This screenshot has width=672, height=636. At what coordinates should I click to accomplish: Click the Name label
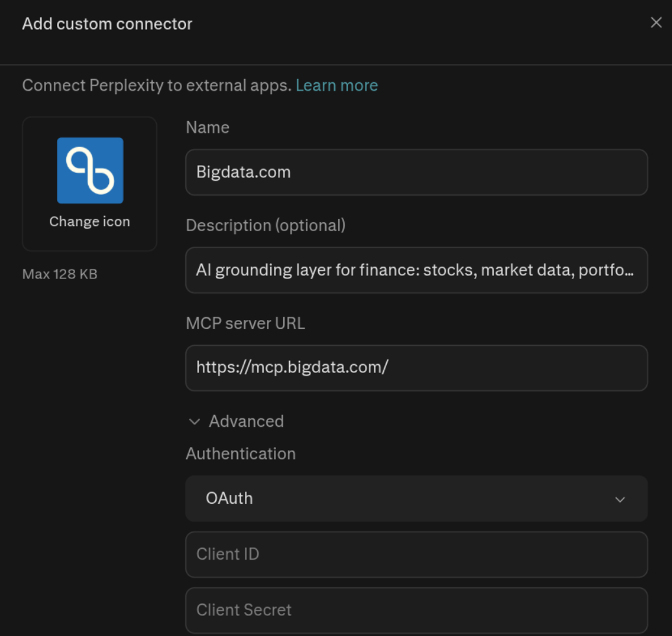click(x=207, y=128)
